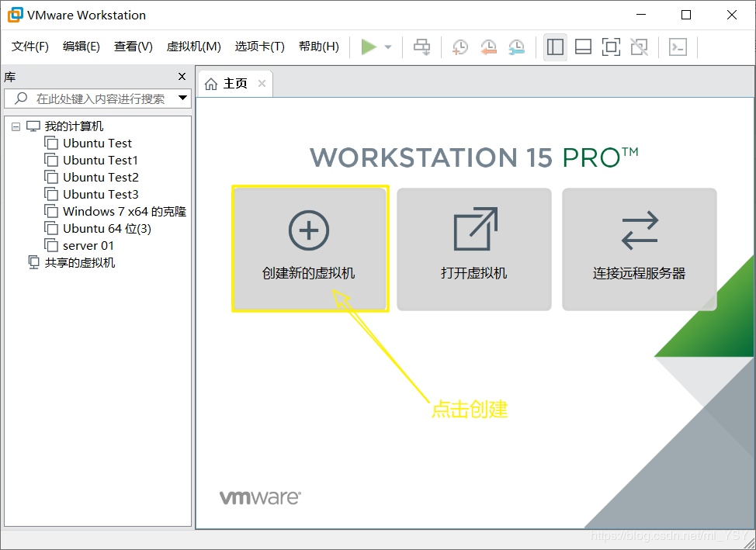
Task: Click 打开虚拟机 button
Action: 473,248
